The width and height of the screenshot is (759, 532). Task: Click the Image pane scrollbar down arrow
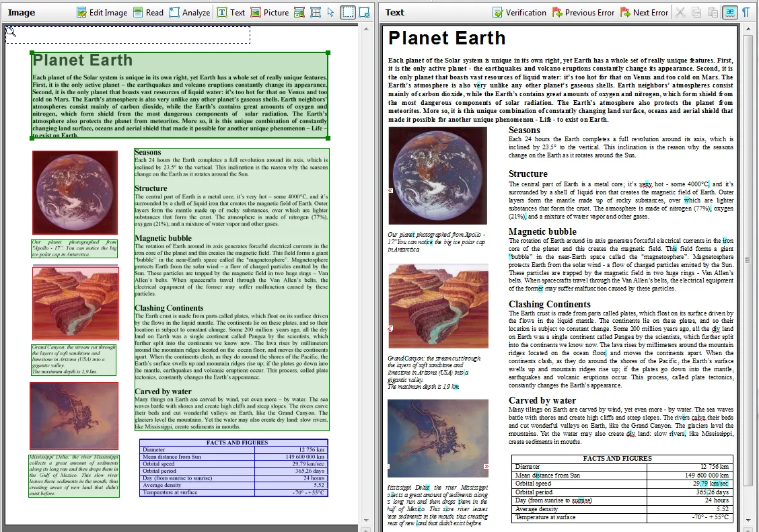click(x=366, y=521)
